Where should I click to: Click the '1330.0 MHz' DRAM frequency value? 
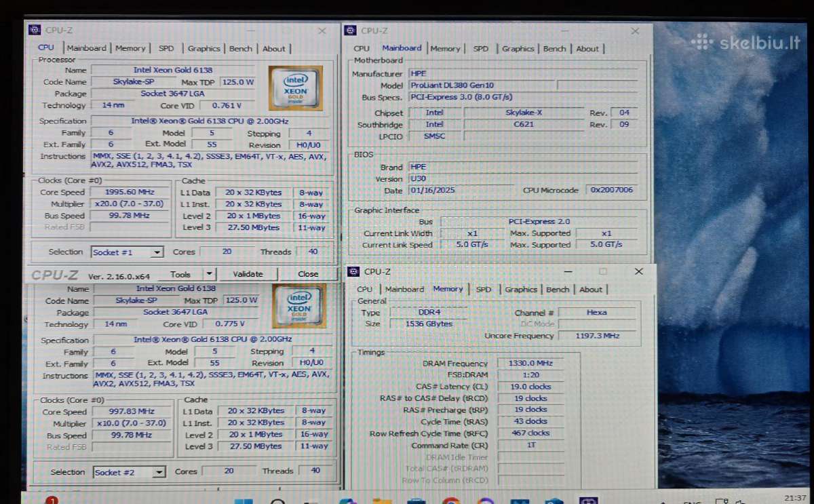(x=530, y=364)
